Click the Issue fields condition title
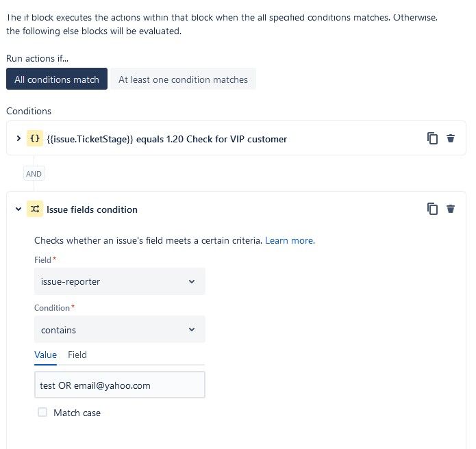 (92, 209)
